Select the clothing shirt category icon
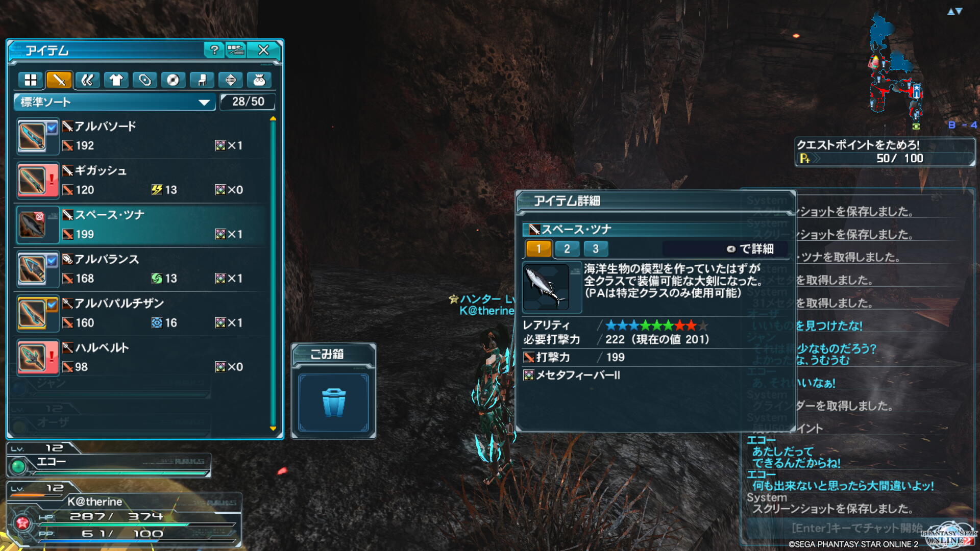Viewport: 980px width, 551px height. click(116, 80)
